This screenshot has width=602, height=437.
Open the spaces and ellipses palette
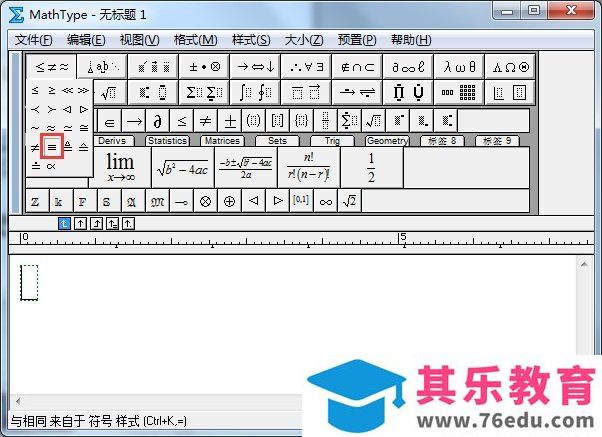click(102, 67)
